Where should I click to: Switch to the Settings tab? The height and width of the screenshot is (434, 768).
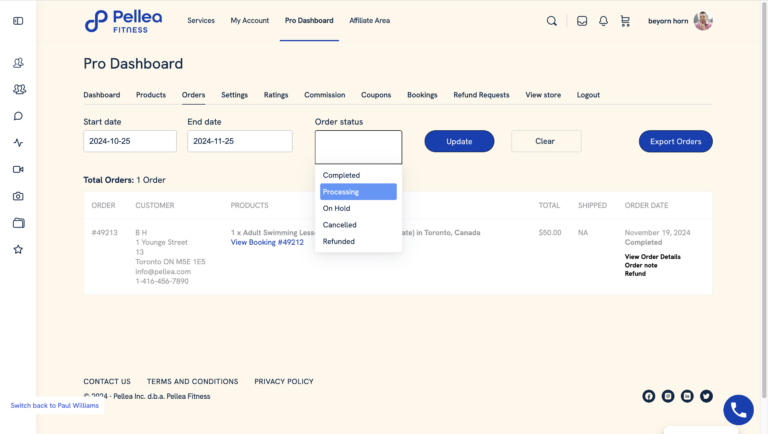point(234,95)
